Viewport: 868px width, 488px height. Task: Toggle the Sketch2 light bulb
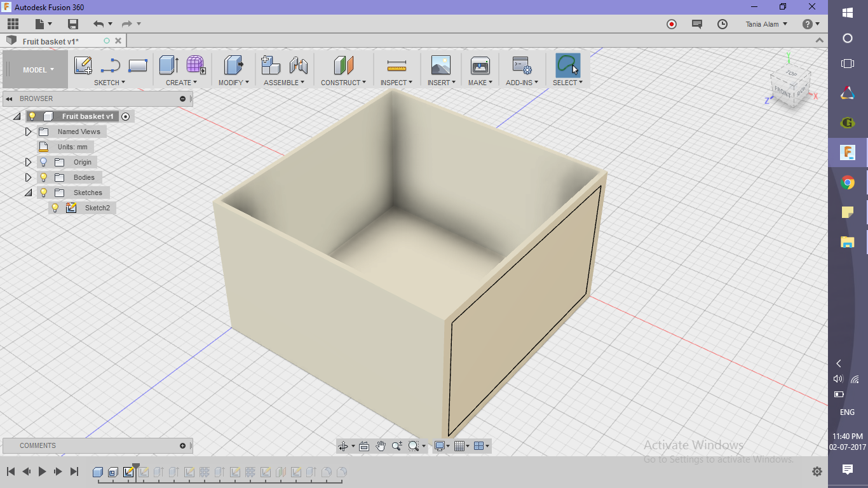[x=55, y=208]
